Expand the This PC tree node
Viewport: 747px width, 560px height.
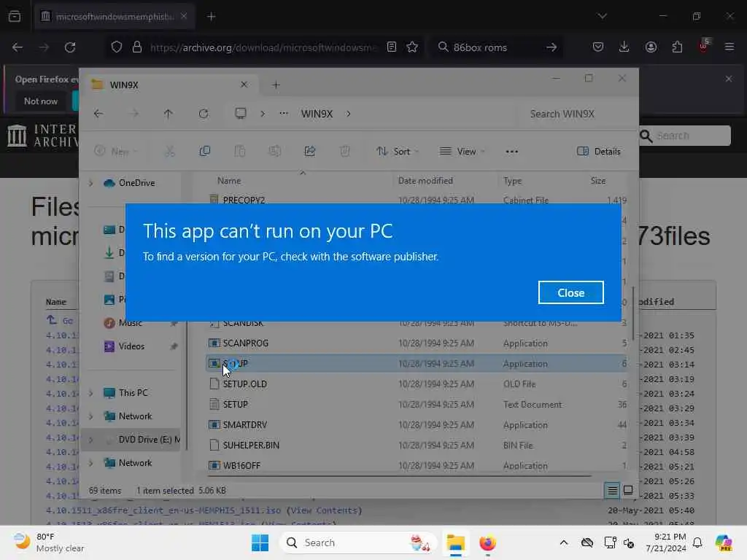click(91, 393)
